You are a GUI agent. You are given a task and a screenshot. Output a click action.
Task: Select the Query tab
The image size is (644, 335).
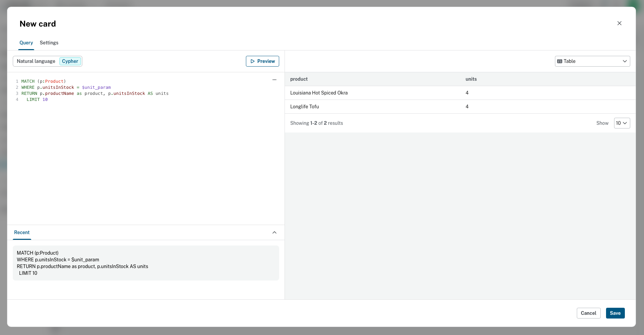26,43
